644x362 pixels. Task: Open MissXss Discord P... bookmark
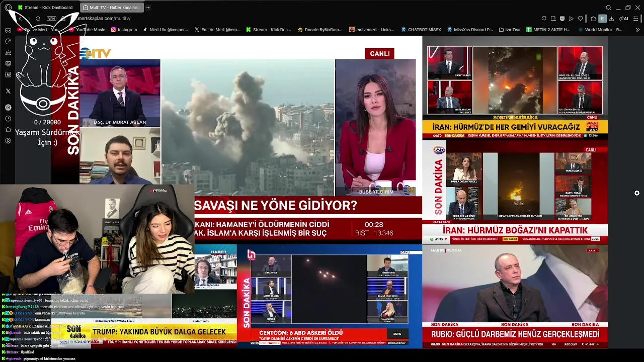(x=470, y=30)
